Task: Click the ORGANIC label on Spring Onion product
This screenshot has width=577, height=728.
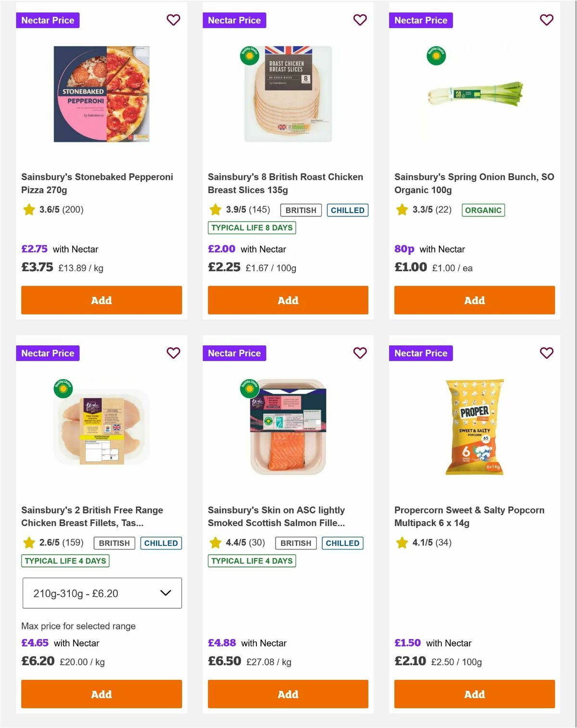Action: pos(483,210)
